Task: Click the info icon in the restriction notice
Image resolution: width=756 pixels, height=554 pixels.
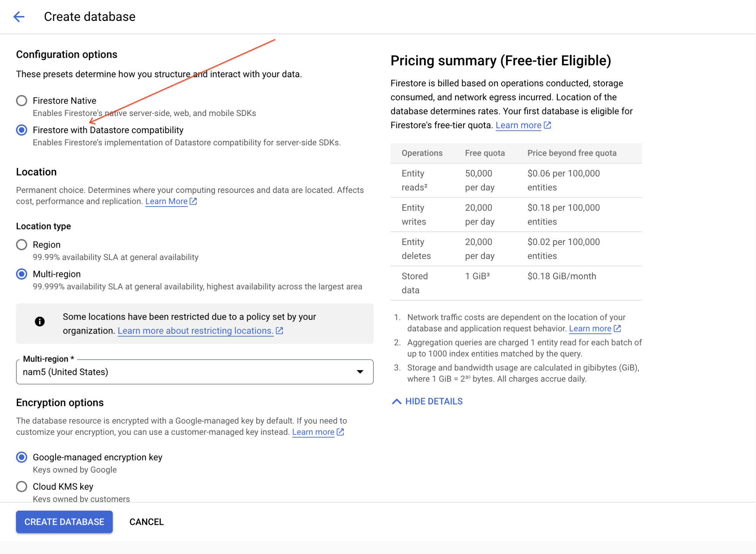Action: point(40,322)
